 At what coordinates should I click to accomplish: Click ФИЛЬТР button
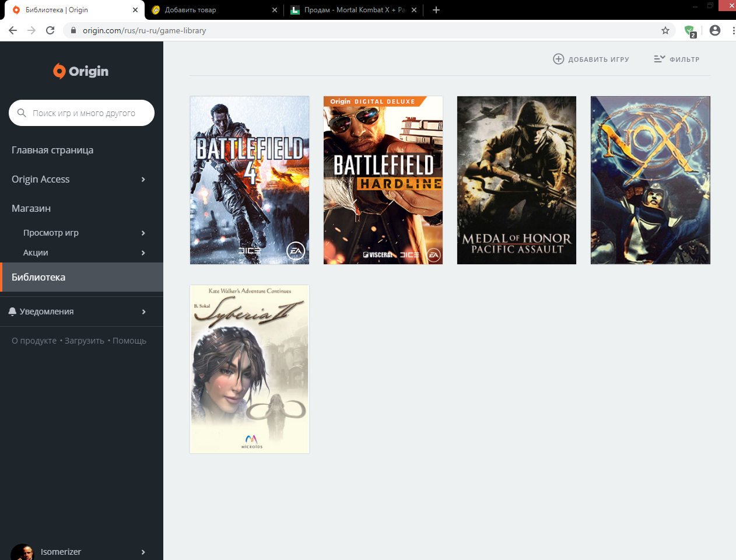pos(677,59)
